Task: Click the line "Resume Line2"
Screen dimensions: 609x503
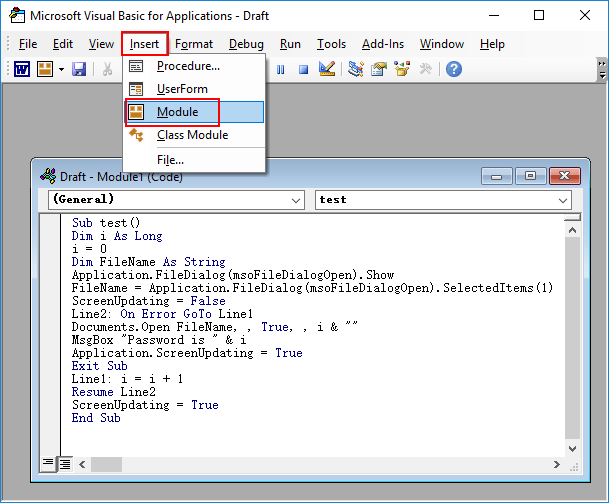Action: tap(113, 392)
